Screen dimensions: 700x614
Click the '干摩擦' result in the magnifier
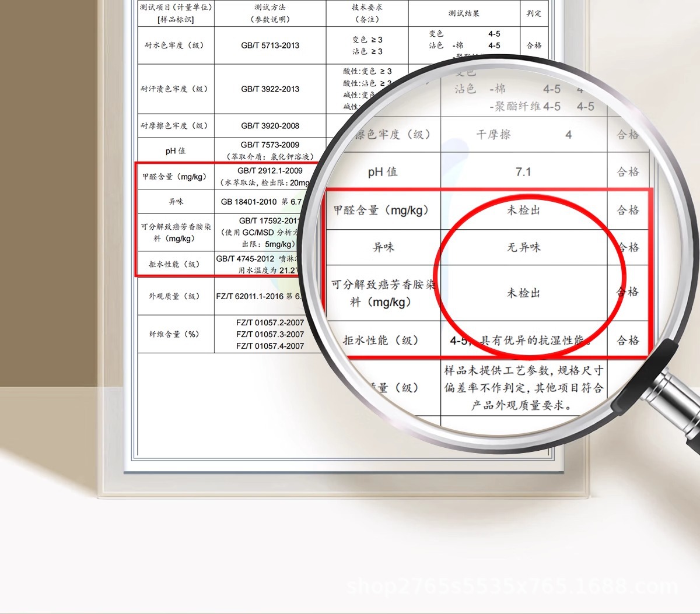494,135
